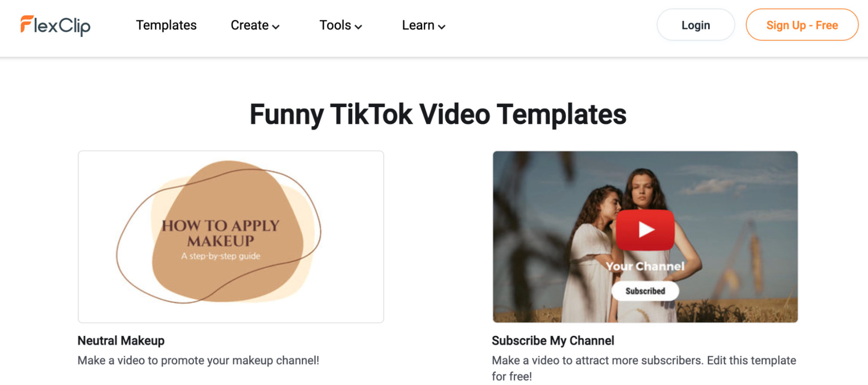Click the makeup channel description text
The height and width of the screenshot is (385, 868).
(x=198, y=360)
